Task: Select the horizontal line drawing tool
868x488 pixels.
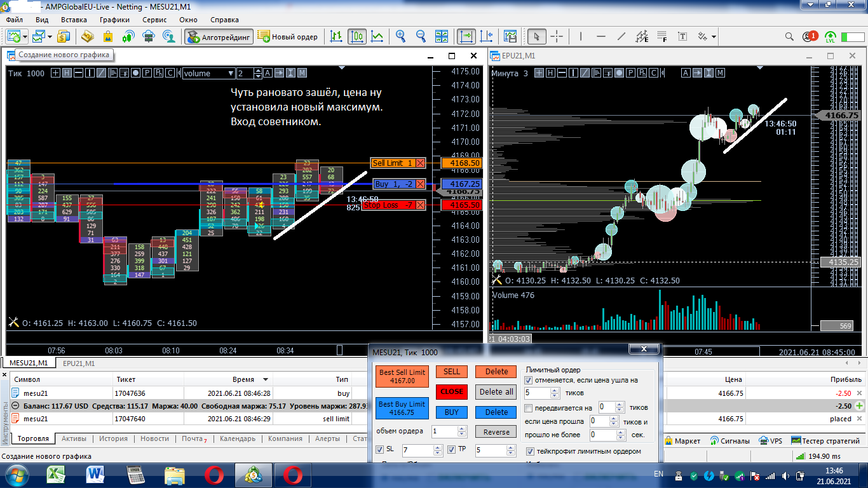Action: click(601, 36)
